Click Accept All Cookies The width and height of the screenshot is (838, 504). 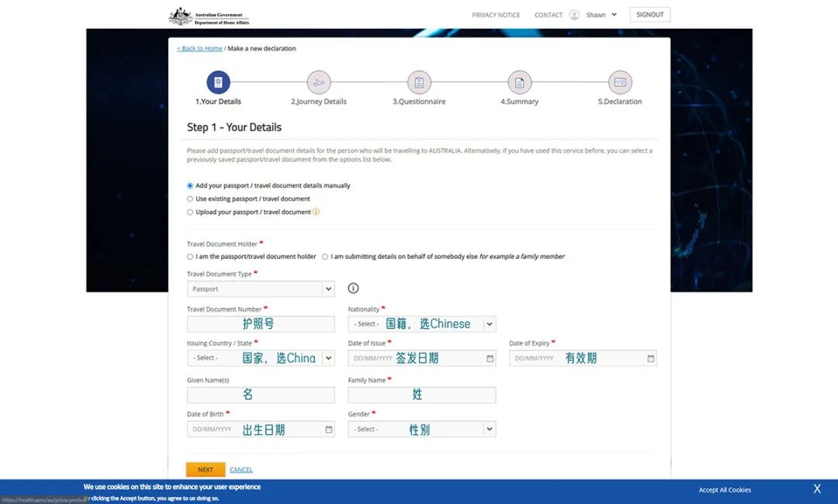(725, 489)
